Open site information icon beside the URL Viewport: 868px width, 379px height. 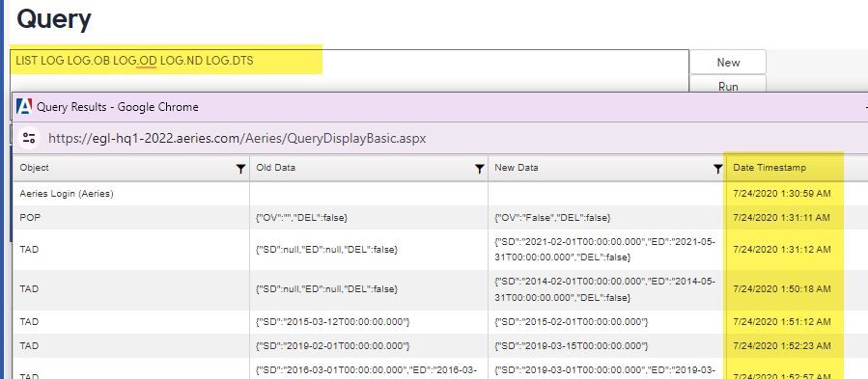tap(29, 138)
